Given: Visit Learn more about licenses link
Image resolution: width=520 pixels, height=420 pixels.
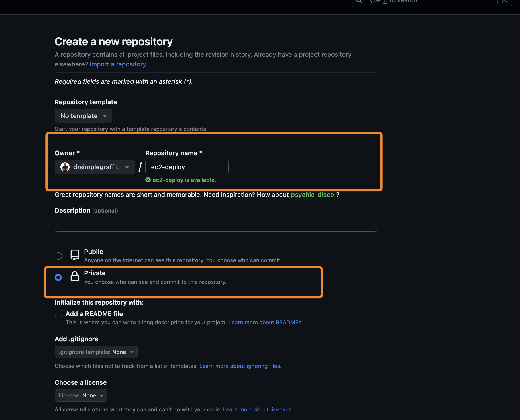Looking at the screenshot, I should [x=258, y=409].
